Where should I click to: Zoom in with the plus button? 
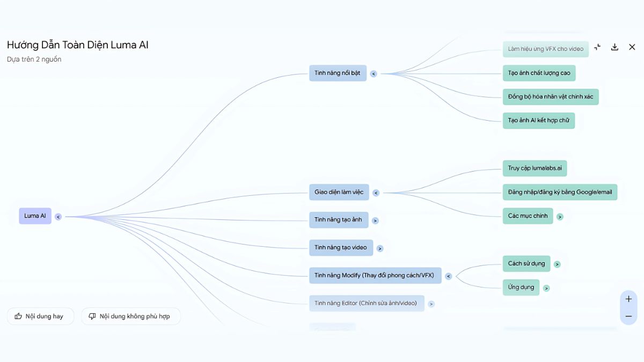(x=628, y=299)
